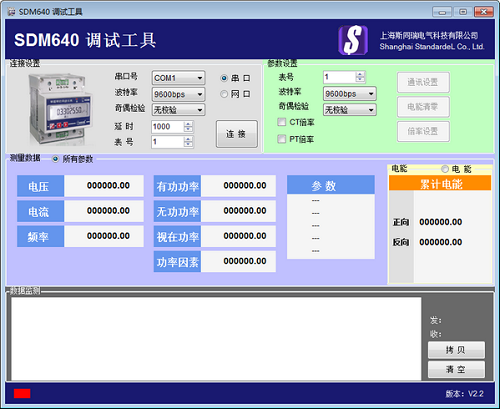Enable the CT倍率 checkbox
Screen dimensions: 500x409
[282, 122]
